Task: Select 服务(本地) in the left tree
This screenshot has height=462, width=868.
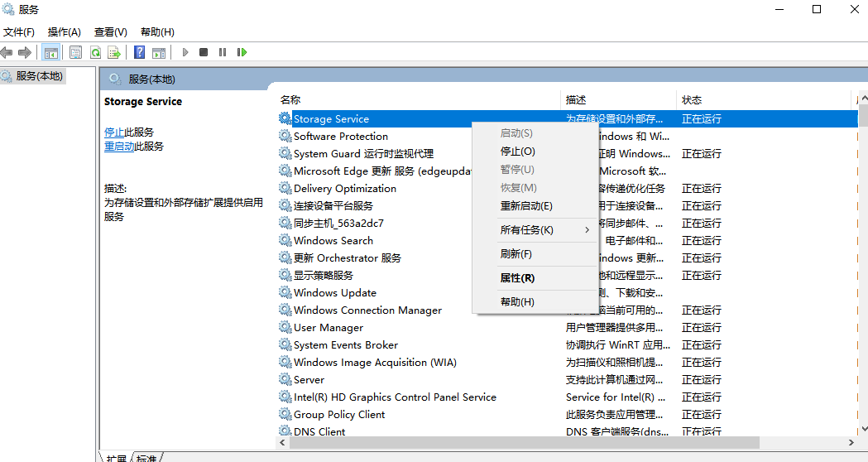Action: (39, 76)
